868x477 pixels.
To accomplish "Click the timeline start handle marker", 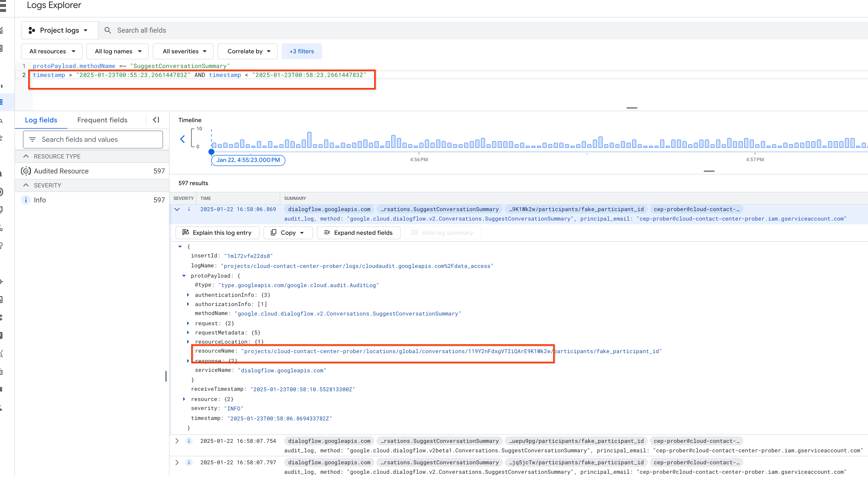I will [212, 152].
